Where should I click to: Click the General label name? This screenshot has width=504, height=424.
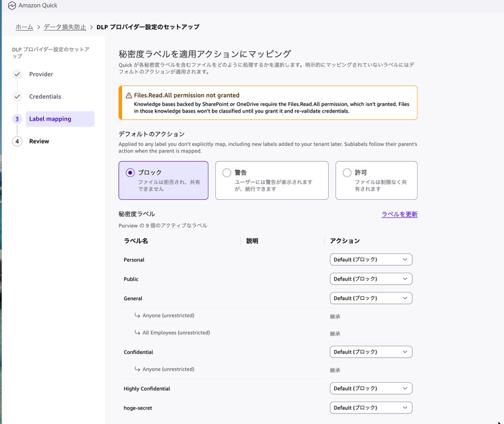coord(133,298)
